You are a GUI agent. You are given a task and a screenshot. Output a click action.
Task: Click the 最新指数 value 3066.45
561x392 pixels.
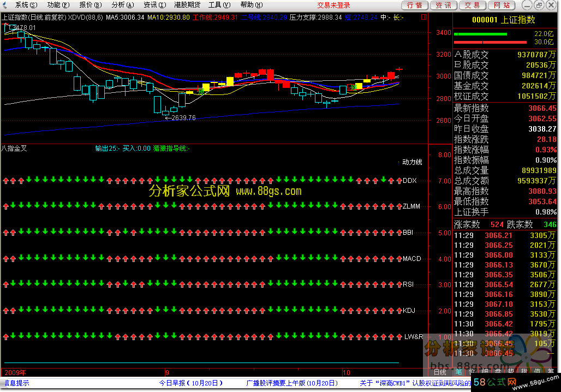pos(542,109)
